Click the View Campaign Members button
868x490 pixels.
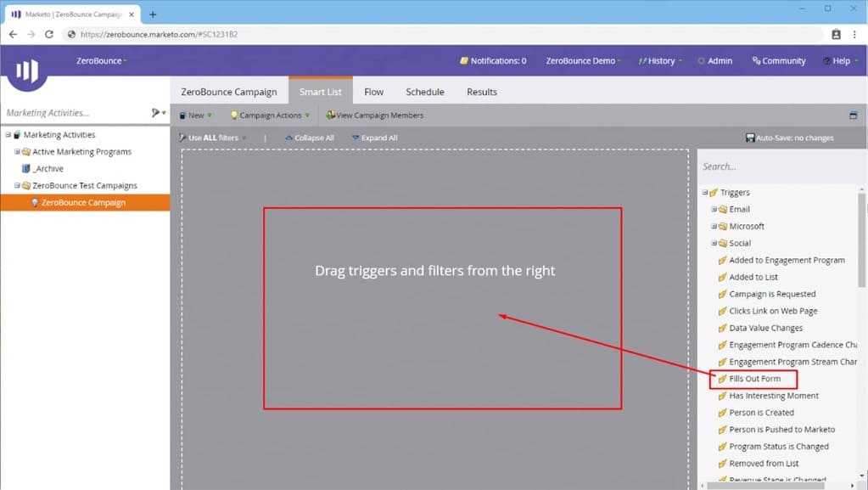point(375,115)
